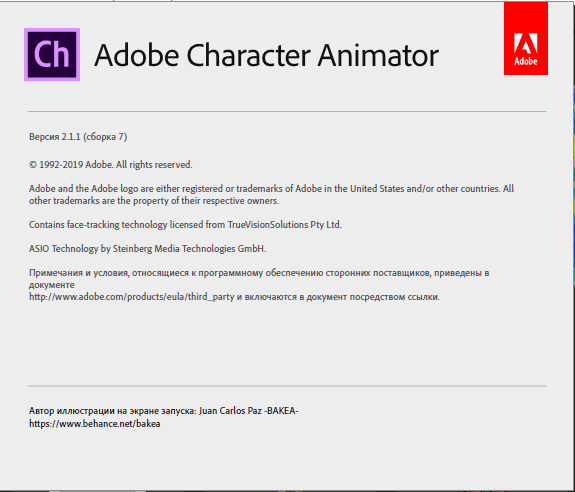The height and width of the screenshot is (492, 575).
Task: Click the version line "Версия 2.1.1 (сборка 7)"
Action: pos(78,137)
